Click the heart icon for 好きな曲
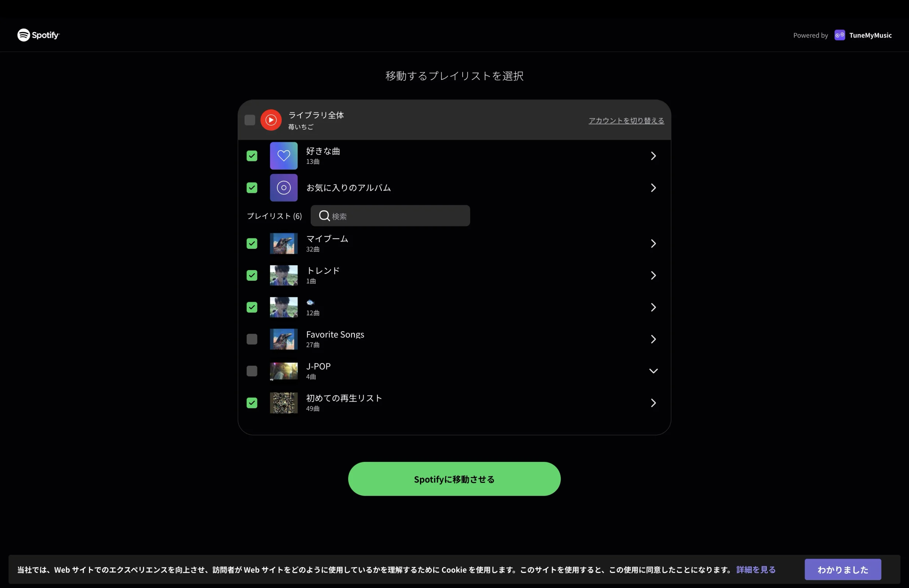The image size is (909, 588). 284,156
